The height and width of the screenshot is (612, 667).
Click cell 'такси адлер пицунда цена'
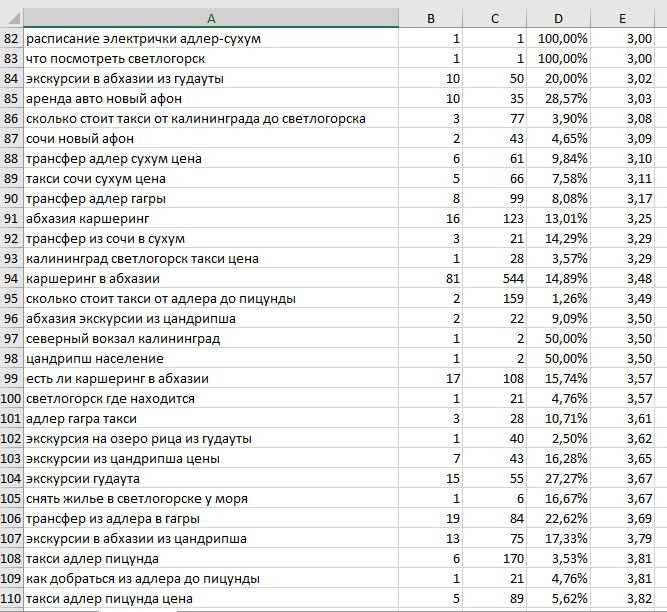click(211, 598)
